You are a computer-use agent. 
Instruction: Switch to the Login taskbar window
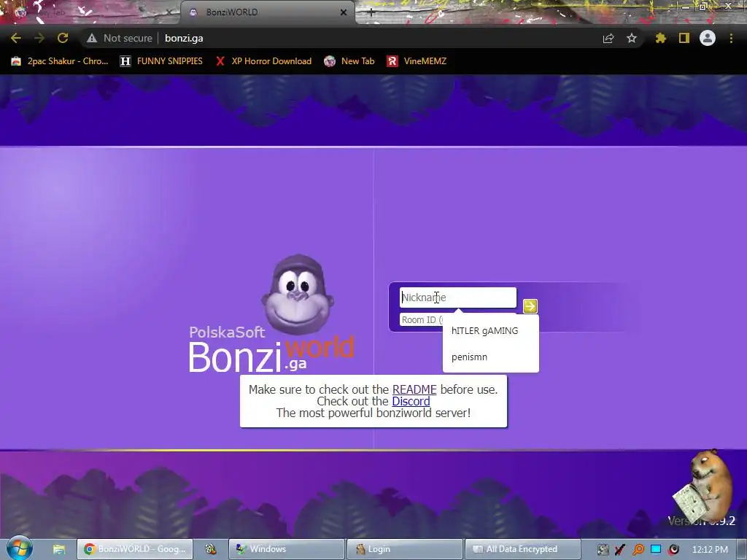[x=404, y=549]
